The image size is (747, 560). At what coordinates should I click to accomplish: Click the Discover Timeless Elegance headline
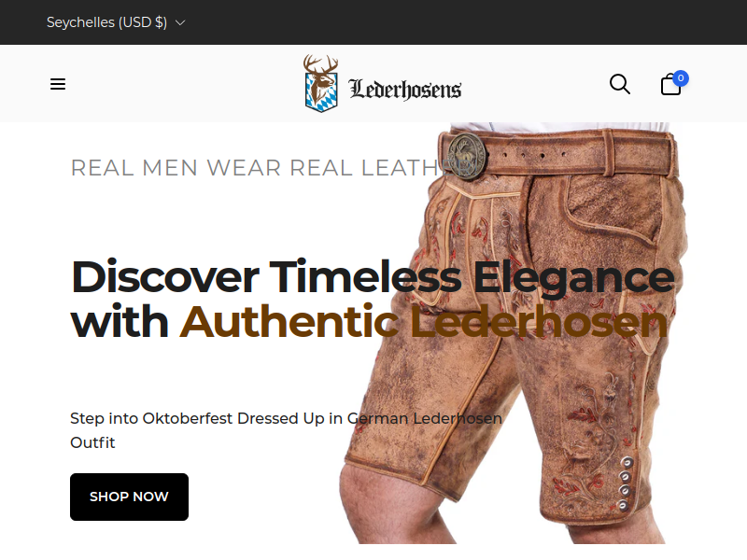373,276
